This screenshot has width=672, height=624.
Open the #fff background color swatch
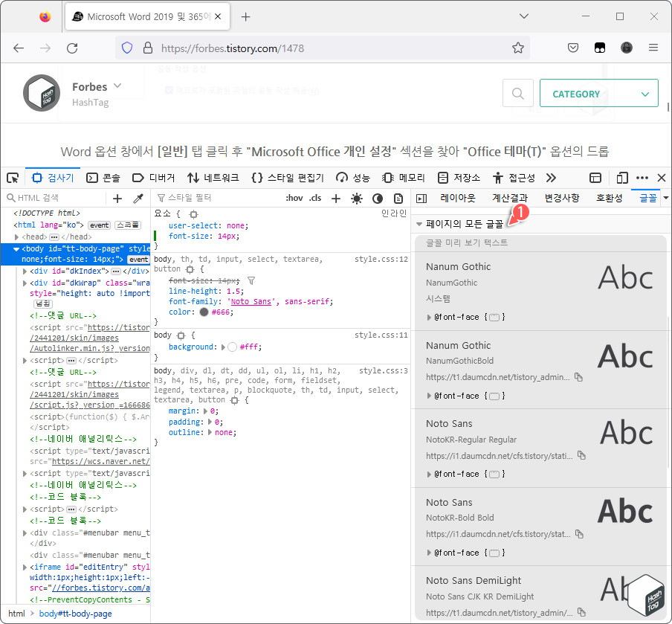pos(232,347)
